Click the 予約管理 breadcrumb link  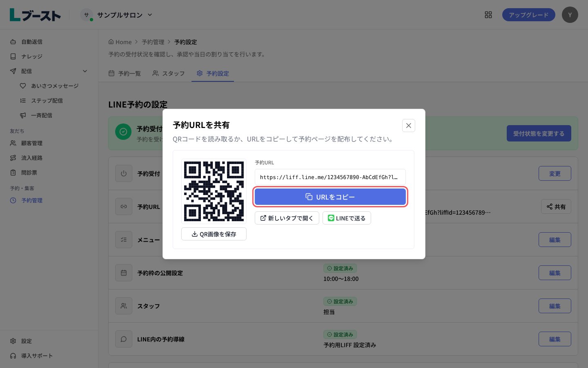pos(153,42)
